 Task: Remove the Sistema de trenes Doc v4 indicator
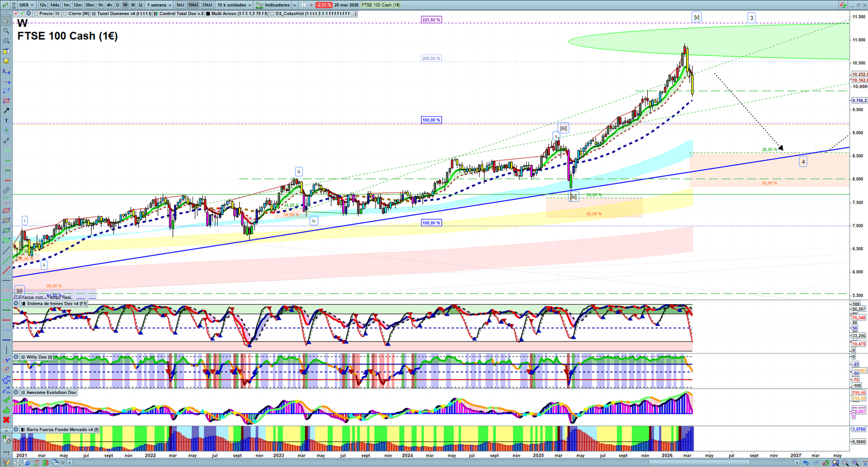click(x=16, y=304)
